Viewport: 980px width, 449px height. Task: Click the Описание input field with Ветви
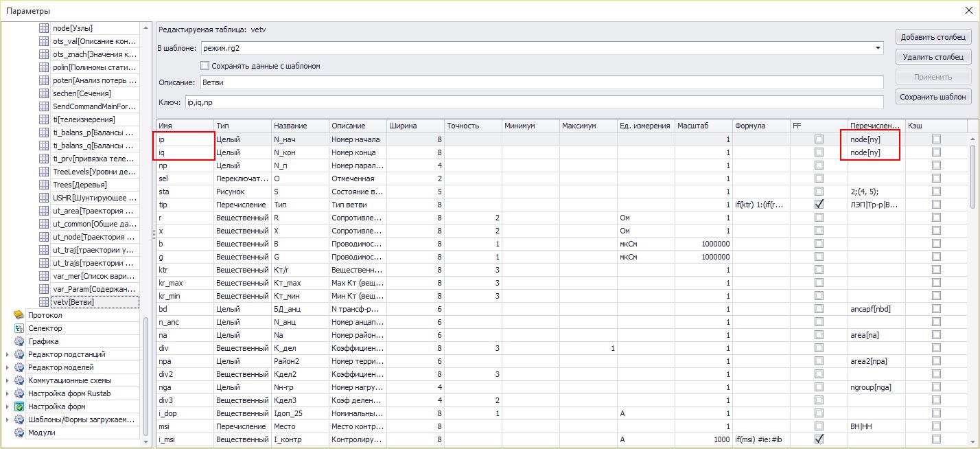click(x=541, y=83)
